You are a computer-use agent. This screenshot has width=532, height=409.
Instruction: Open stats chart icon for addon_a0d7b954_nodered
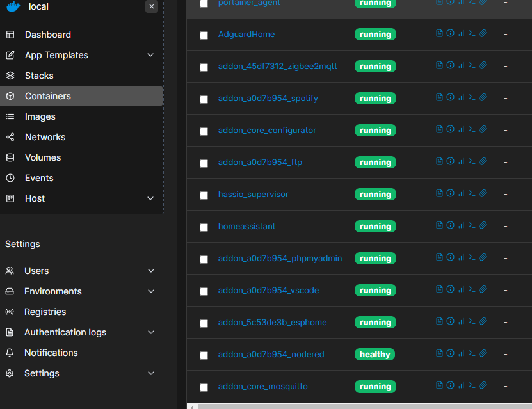(x=461, y=353)
